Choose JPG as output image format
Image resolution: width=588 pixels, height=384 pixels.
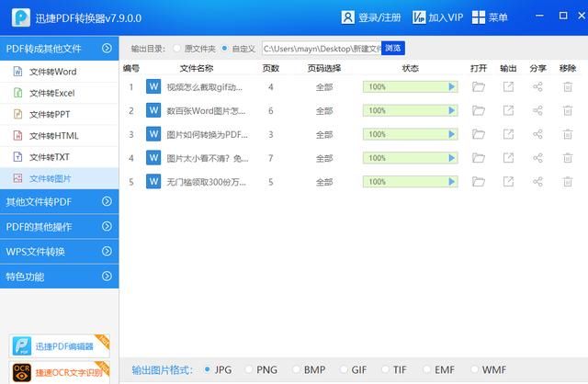207,369
